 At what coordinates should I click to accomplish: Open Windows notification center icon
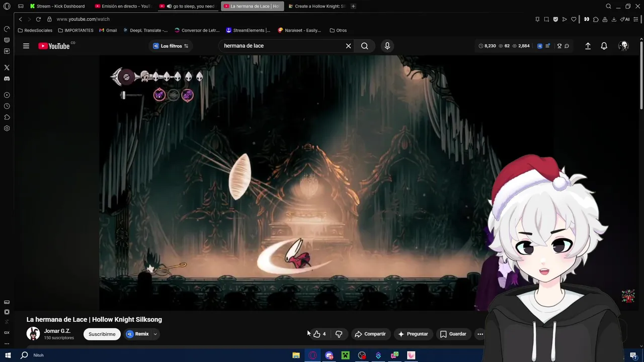click(633, 355)
